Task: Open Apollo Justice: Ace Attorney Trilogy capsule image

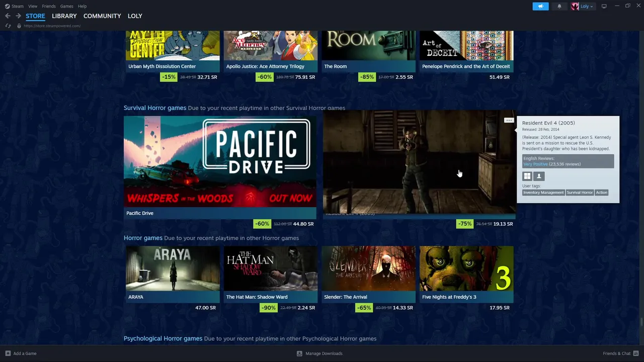Action: click(x=271, y=45)
